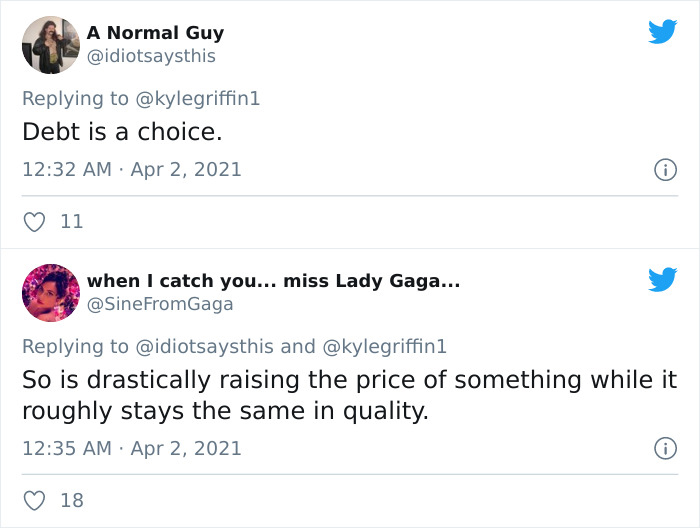Like the 'Debt is a choice' tweet
The image size is (700, 528).
pyautogui.click(x=35, y=223)
